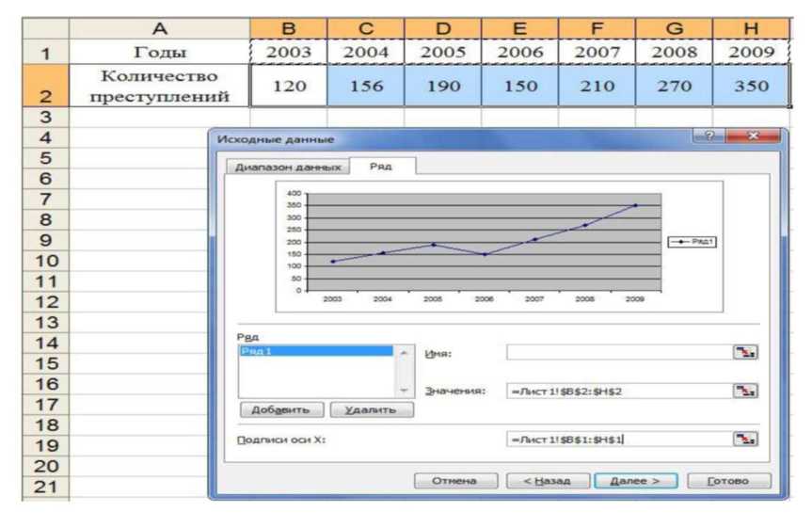Click cell with year 2006
812x528 pixels.
(520, 52)
